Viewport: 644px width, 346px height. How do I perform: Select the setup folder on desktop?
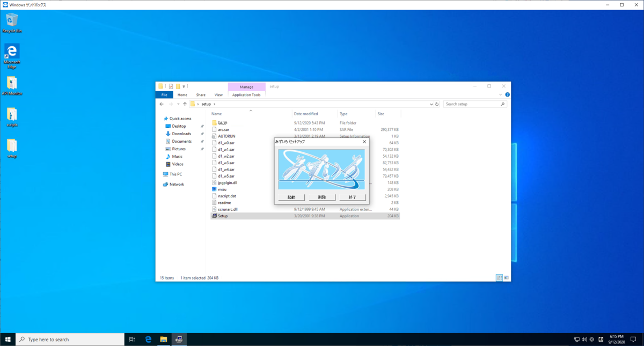pos(12,149)
